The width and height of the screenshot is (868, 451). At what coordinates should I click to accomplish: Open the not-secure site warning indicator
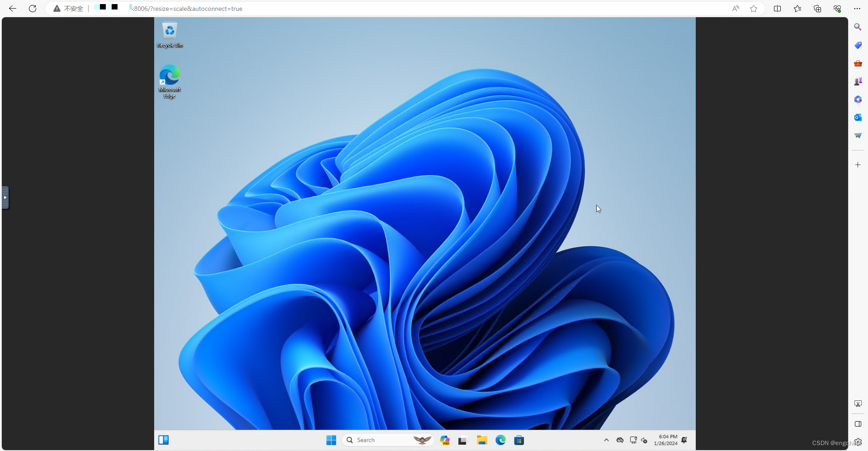tap(68, 9)
